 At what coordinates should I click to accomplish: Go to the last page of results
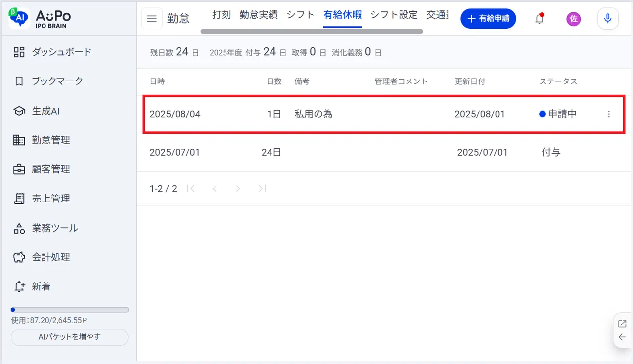click(x=263, y=188)
